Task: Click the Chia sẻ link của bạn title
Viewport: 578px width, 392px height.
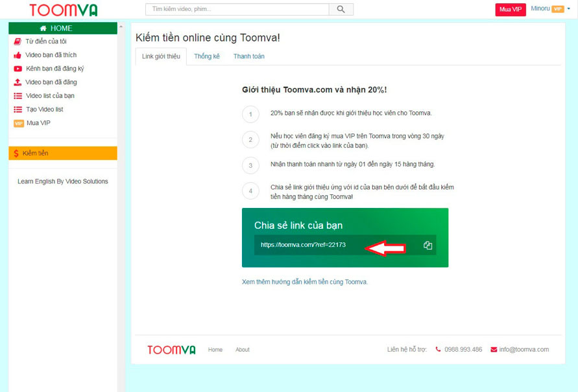Action: [298, 225]
